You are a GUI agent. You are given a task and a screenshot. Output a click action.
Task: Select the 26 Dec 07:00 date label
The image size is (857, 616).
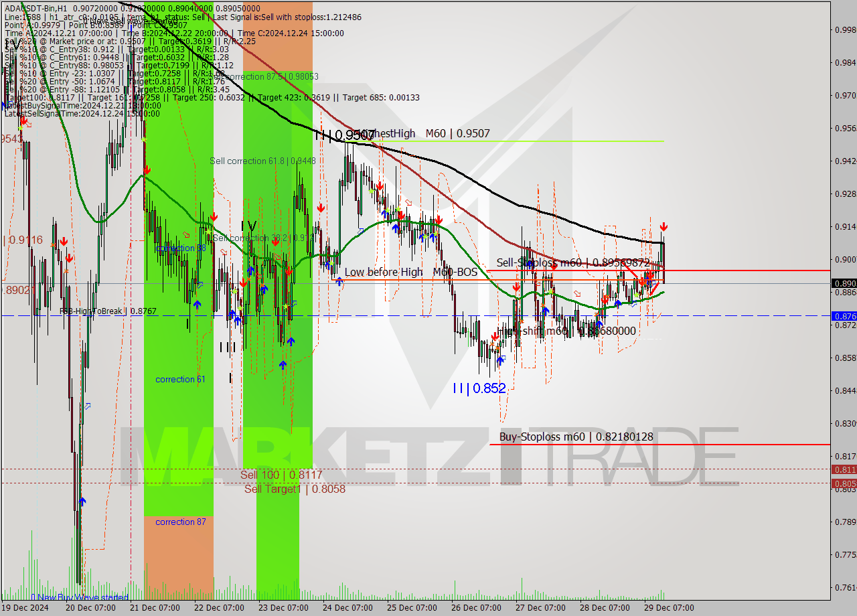pyautogui.click(x=476, y=608)
